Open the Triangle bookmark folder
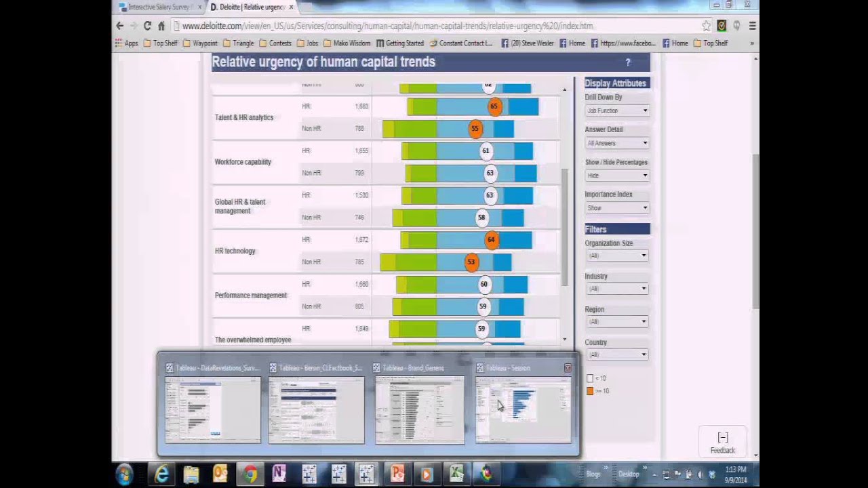The width and height of the screenshot is (868, 488). 238,43
